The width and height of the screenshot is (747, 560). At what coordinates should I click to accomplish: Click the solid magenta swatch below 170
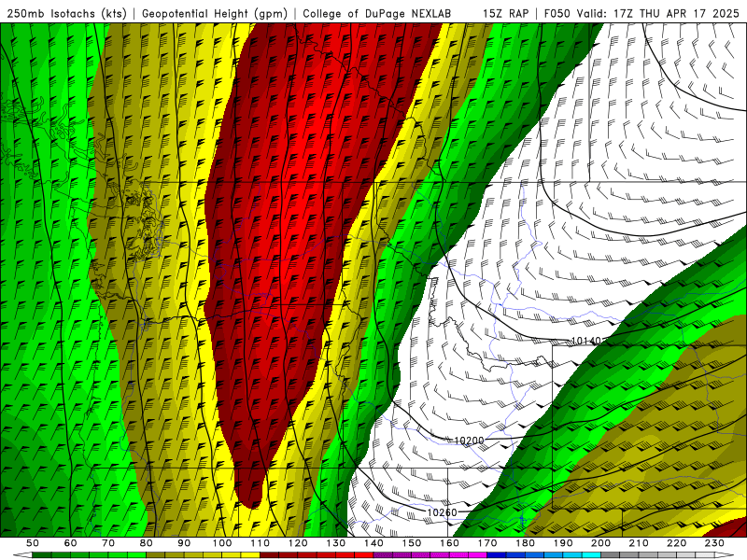tap(478, 555)
